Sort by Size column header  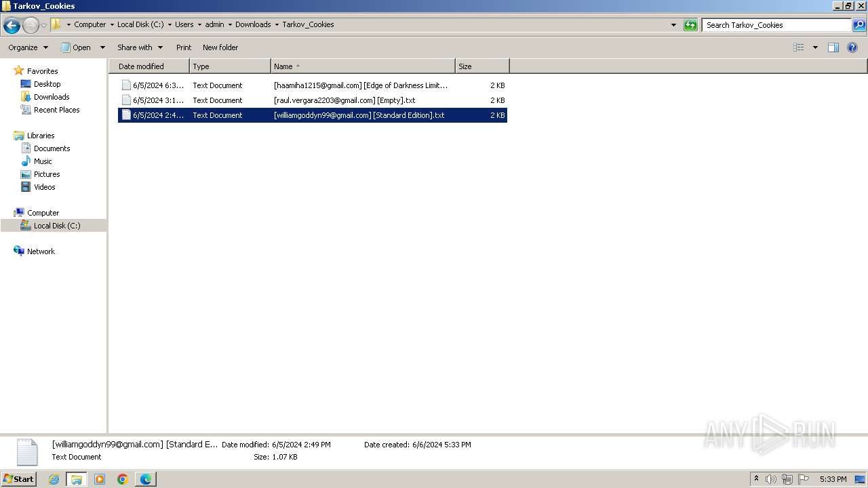(x=482, y=66)
